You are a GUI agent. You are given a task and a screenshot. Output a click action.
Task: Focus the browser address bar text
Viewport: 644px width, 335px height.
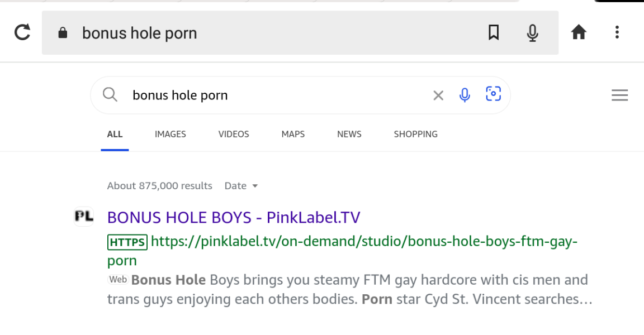pyautogui.click(x=140, y=33)
